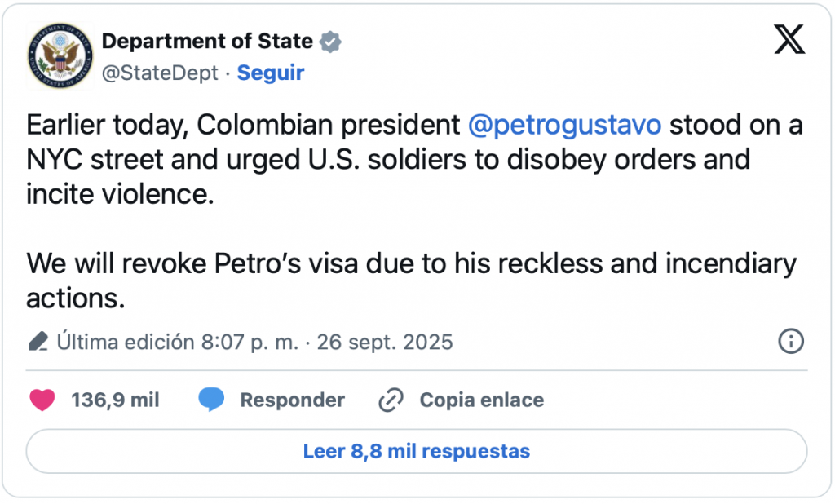Click the State Department seal avatar
Image resolution: width=835 pixels, height=504 pixels.
pyautogui.click(x=59, y=55)
